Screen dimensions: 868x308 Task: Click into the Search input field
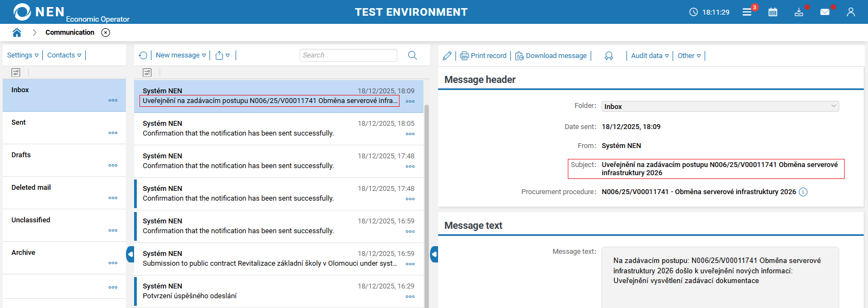348,55
